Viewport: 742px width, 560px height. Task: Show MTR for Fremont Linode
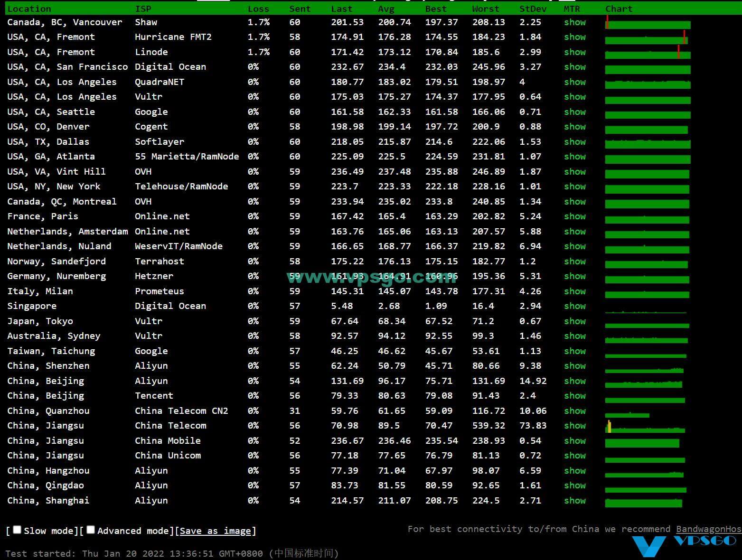click(x=575, y=52)
